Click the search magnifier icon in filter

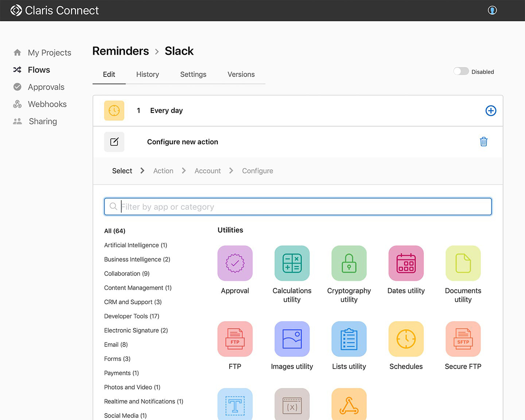[113, 207]
